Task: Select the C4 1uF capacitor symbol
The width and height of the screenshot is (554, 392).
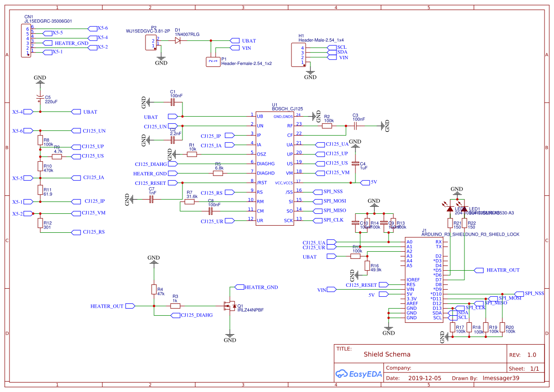Action: 355,164
